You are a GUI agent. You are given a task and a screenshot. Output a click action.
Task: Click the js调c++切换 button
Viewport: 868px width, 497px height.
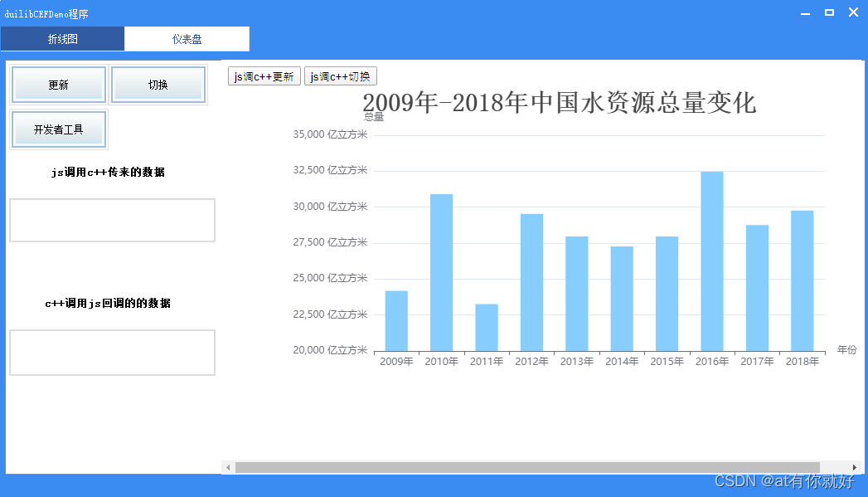340,76
